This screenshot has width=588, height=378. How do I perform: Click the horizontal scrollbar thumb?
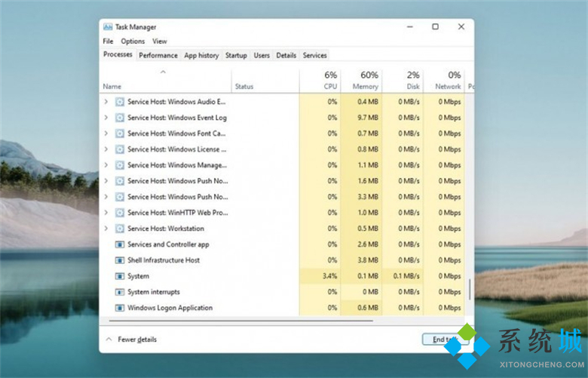point(241,321)
